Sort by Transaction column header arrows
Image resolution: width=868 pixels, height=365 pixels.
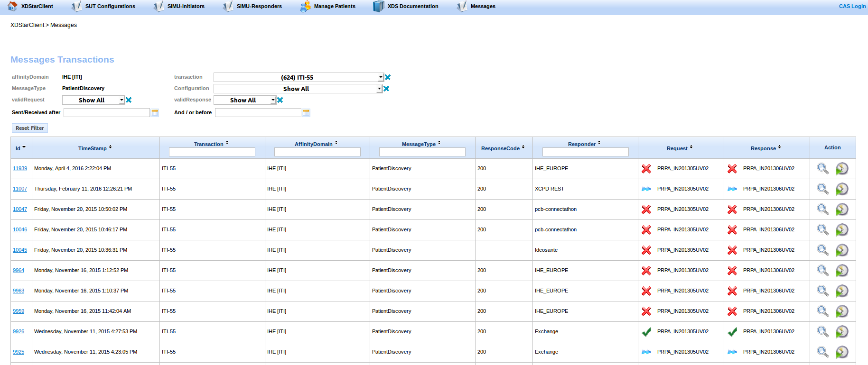[x=227, y=143]
